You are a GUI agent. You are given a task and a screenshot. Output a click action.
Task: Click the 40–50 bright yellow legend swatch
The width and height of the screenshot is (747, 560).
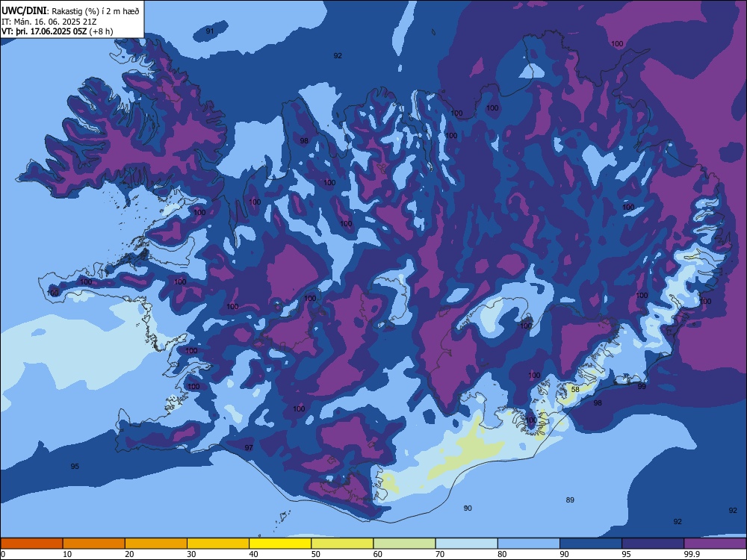pyautogui.click(x=280, y=544)
